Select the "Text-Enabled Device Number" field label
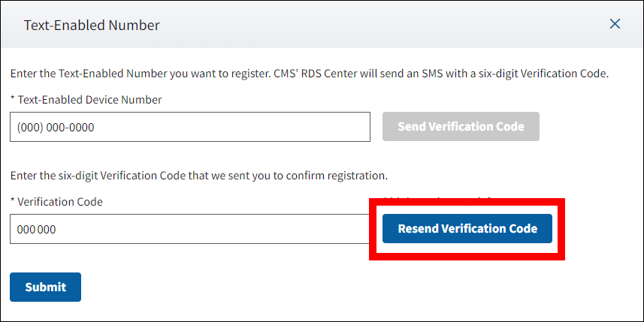 pyautogui.click(x=89, y=99)
